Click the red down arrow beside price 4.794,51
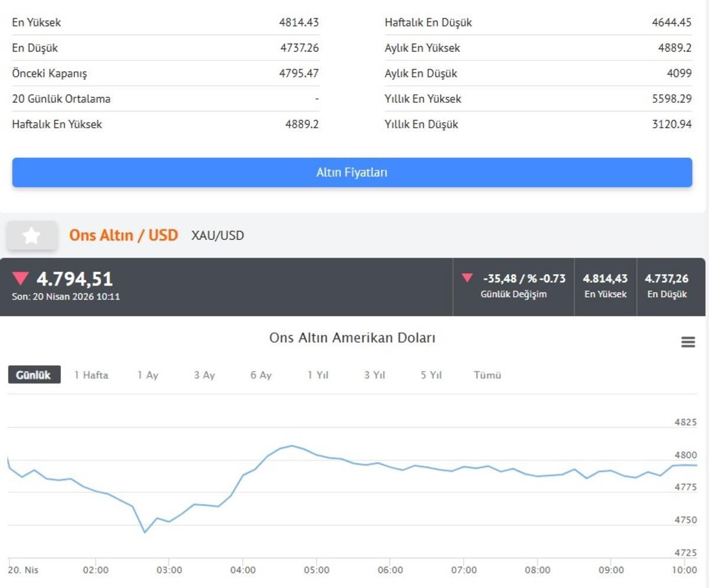Screen dimensions: 709x588 coord(21,278)
